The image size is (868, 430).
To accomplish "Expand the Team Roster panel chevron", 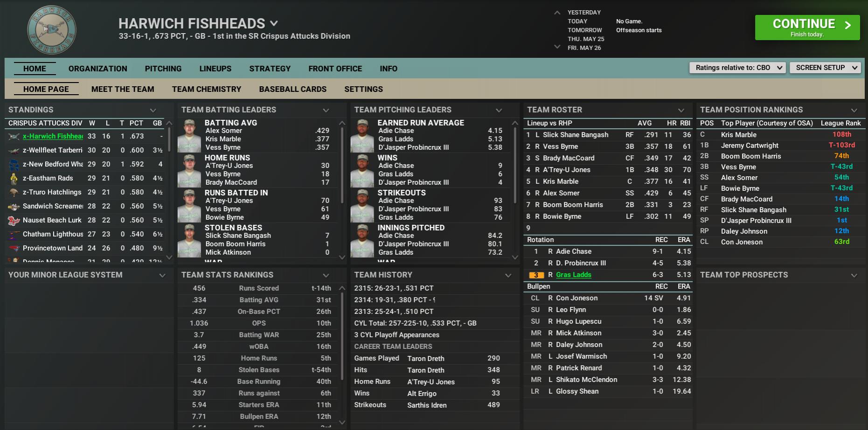I will tap(681, 110).
